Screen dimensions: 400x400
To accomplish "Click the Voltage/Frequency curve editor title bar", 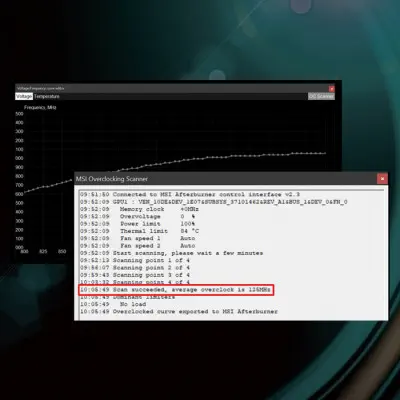I will click(x=172, y=88).
